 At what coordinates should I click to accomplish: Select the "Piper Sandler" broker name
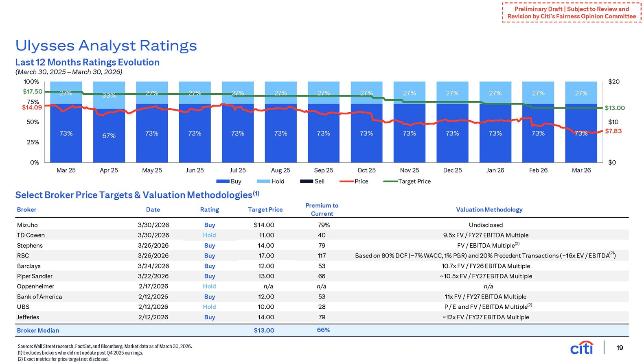[35, 276]
